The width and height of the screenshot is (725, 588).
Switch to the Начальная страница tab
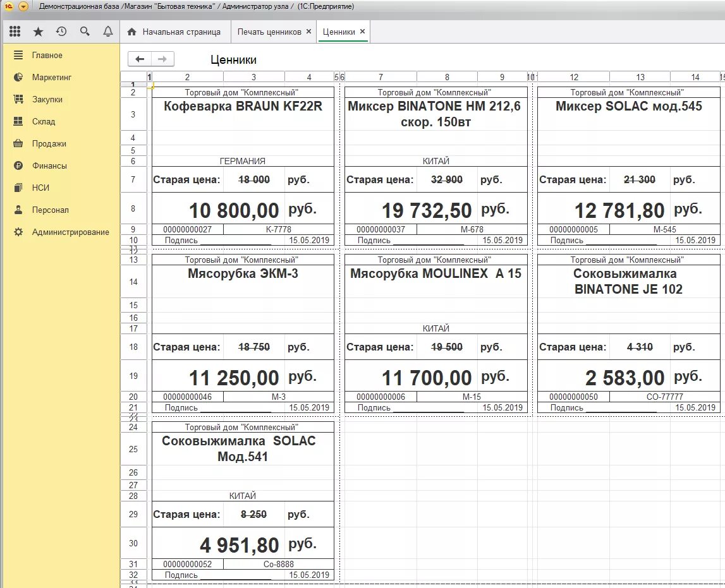(x=175, y=32)
